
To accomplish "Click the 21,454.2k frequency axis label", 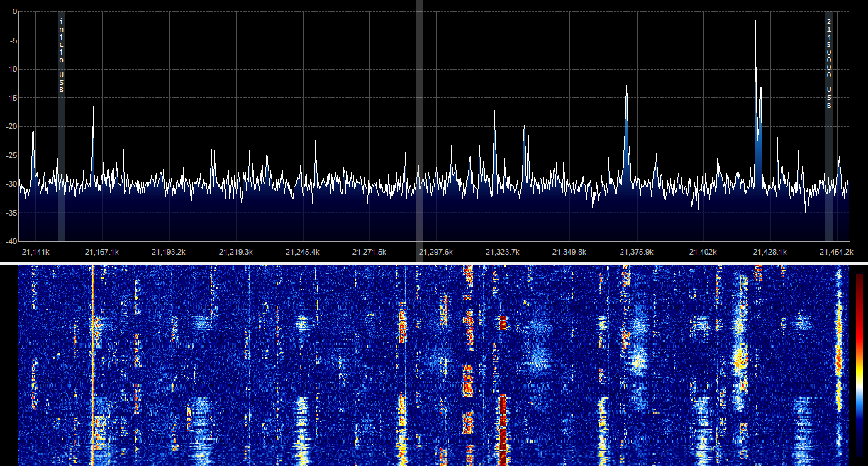I will pyautogui.click(x=837, y=252).
